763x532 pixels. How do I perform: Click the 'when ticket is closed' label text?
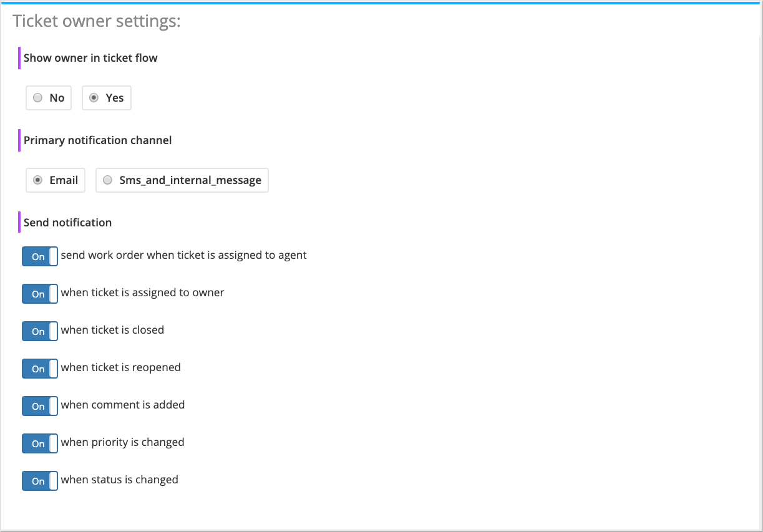pyautogui.click(x=112, y=330)
